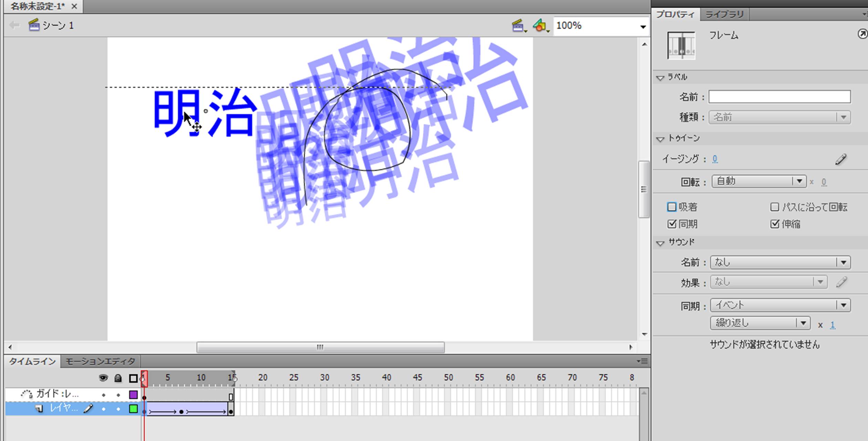
Task: Click the eye column header icon
Action: 103,378
